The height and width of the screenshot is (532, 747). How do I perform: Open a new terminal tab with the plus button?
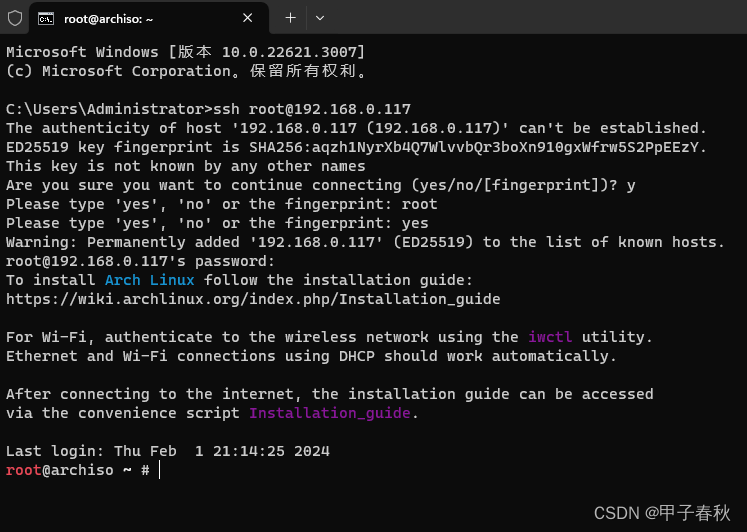290,18
